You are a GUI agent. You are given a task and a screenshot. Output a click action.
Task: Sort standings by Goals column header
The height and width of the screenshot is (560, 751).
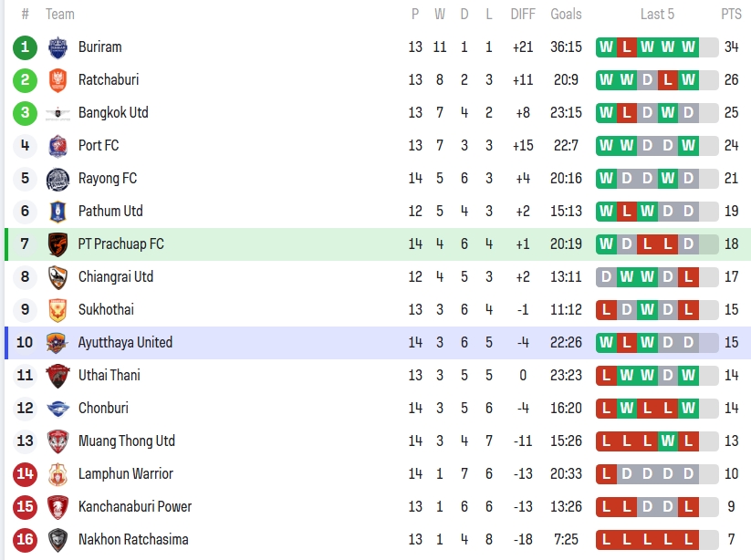pos(566,15)
